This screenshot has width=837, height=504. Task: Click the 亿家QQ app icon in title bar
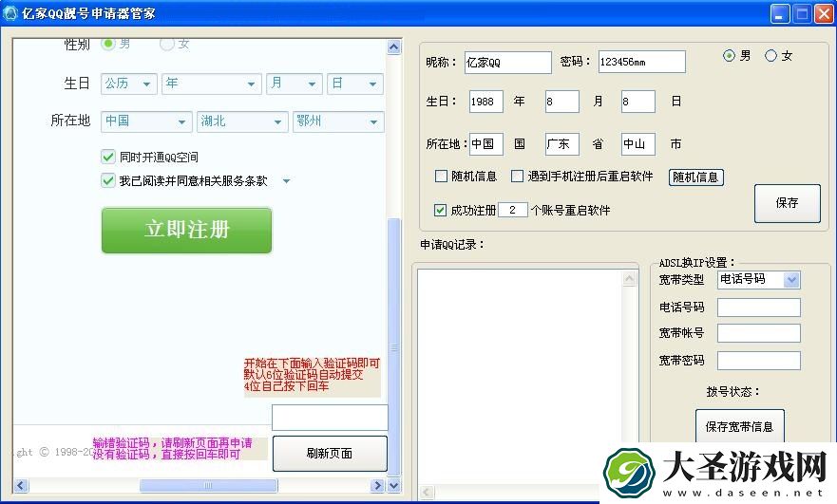[10, 13]
